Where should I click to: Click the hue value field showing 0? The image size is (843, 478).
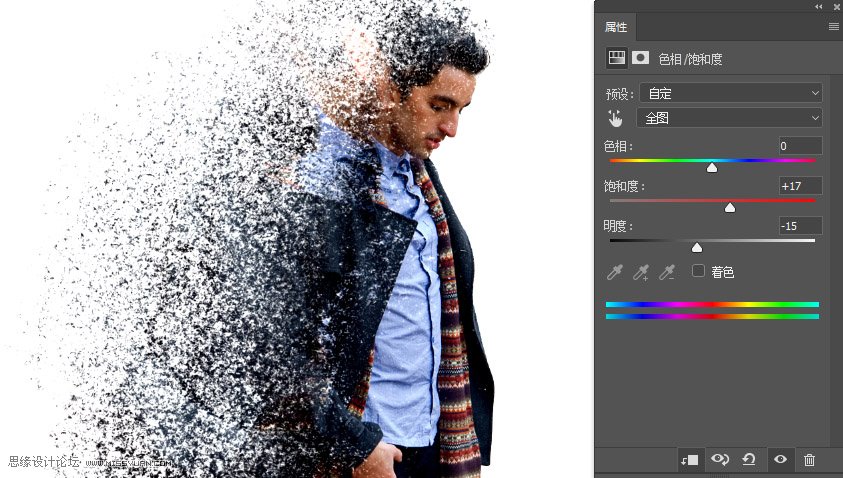(800, 146)
